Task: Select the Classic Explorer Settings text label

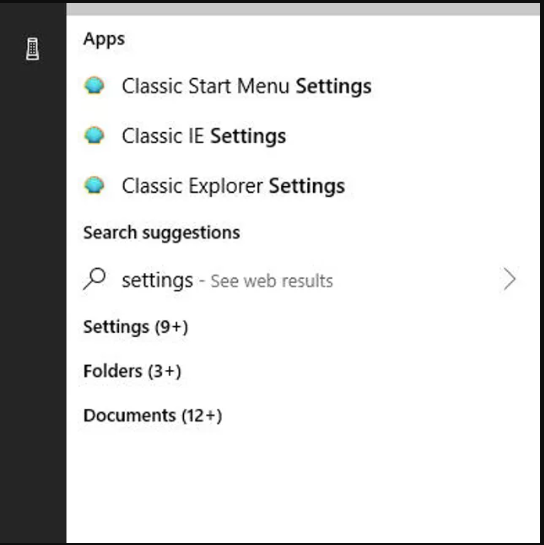Action: click(233, 186)
